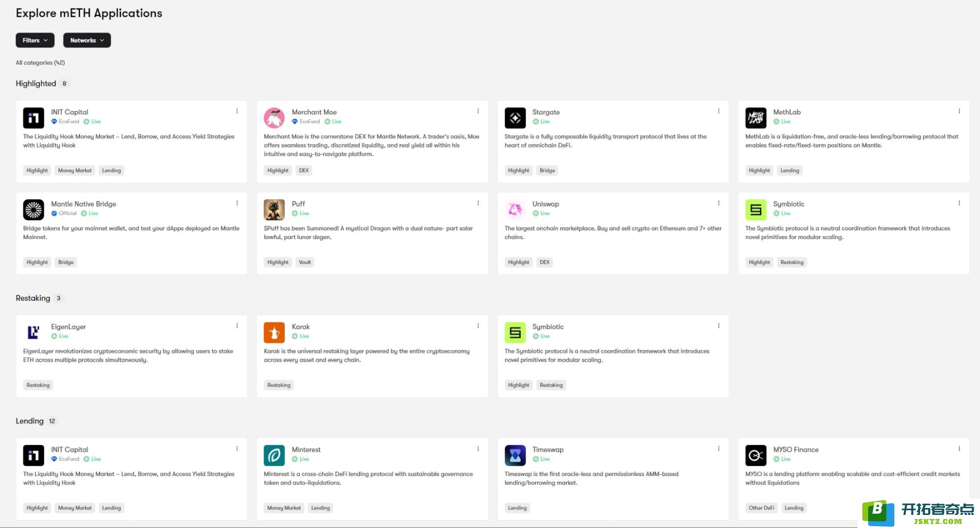
Task: Click the Restaking section heading
Action: 33,298
